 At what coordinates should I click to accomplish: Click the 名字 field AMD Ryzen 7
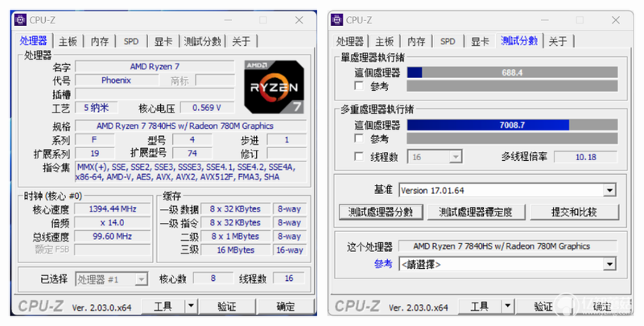pos(155,67)
